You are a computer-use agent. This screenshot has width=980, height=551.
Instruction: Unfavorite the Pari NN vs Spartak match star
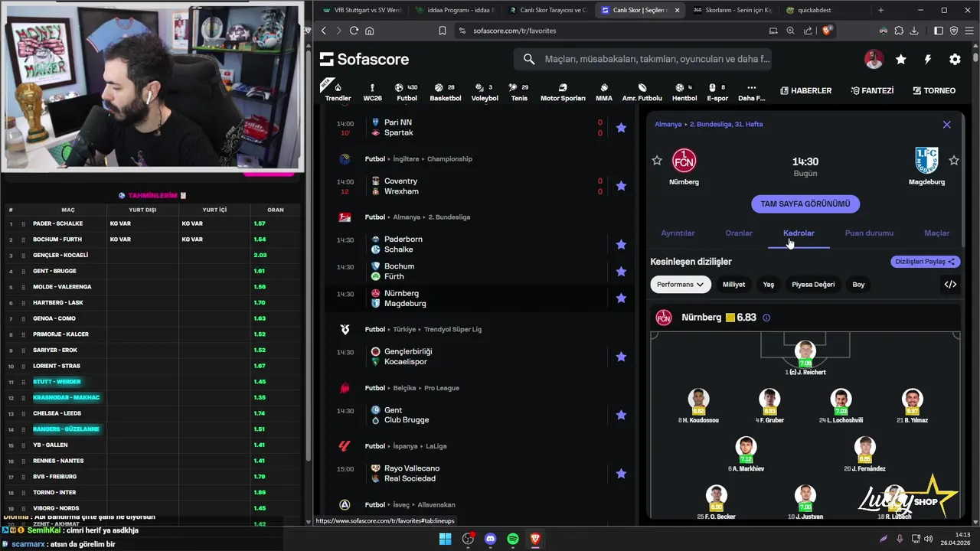tap(621, 128)
